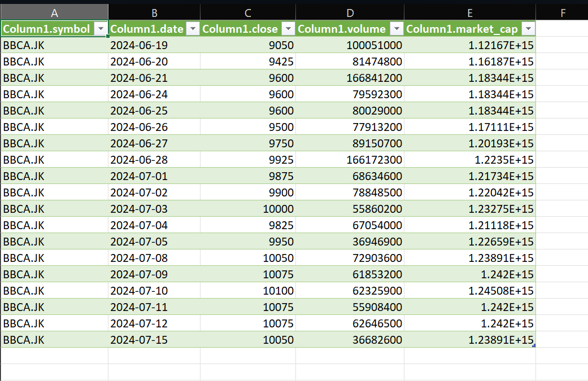The width and height of the screenshot is (588, 381).
Task: Select date cell 2024-06-25
Action: click(154, 111)
